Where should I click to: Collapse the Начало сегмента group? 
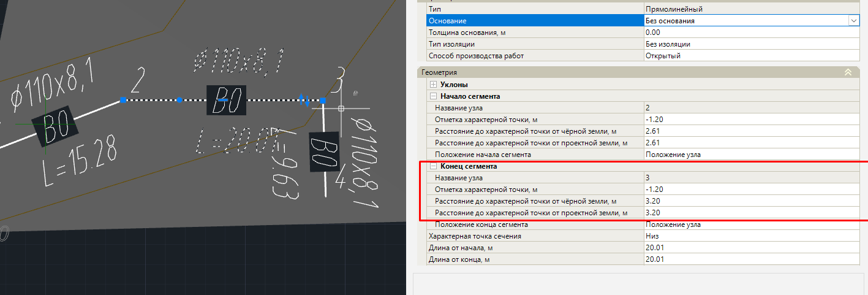coord(434,96)
